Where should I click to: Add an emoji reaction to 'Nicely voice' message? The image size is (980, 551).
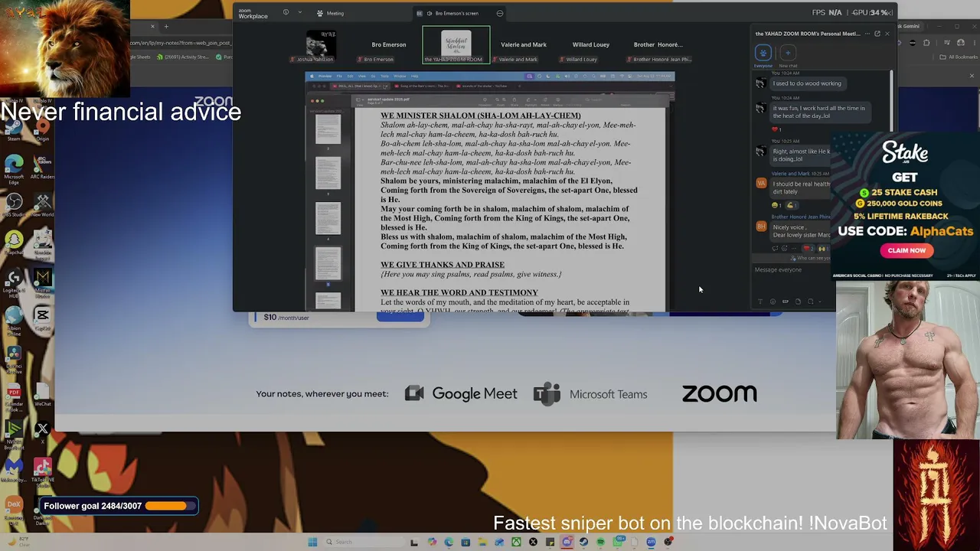click(786, 248)
